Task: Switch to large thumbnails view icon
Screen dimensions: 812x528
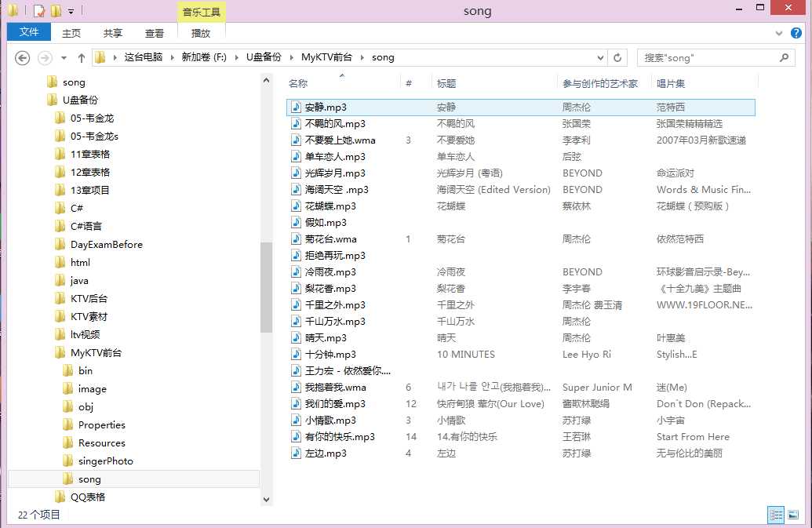Action: [x=793, y=515]
